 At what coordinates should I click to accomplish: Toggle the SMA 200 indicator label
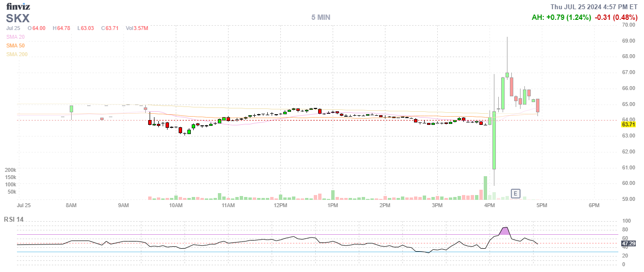click(x=16, y=54)
